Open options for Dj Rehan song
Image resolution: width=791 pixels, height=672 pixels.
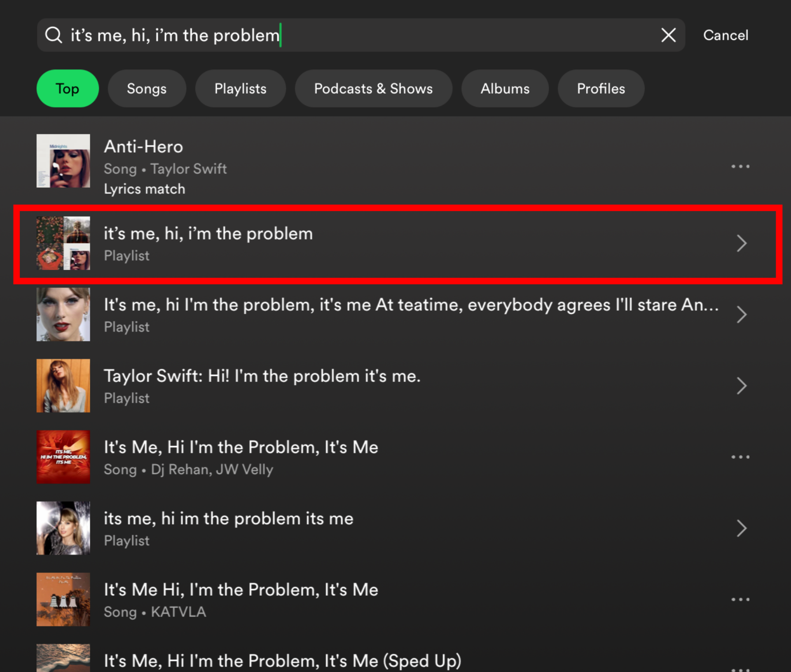click(740, 457)
